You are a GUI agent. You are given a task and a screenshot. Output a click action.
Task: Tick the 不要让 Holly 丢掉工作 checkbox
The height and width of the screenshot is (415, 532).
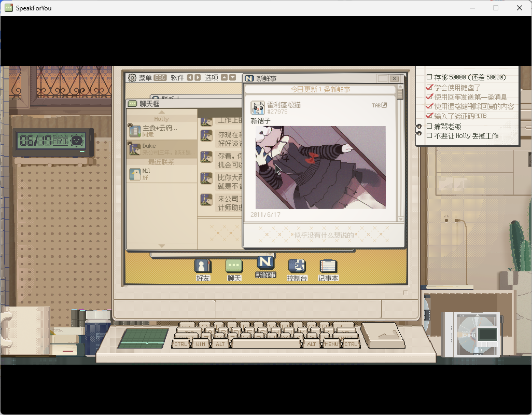click(429, 135)
